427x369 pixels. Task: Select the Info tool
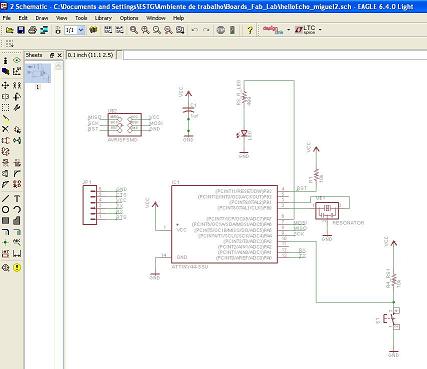coord(5,61)
